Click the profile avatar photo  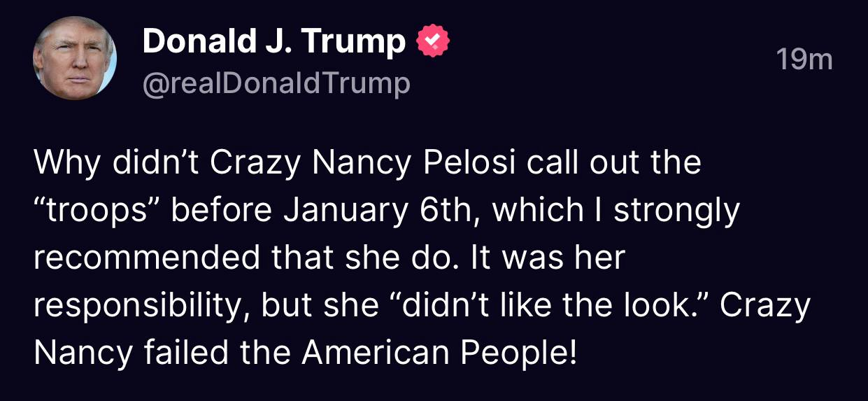click(74, 58)
